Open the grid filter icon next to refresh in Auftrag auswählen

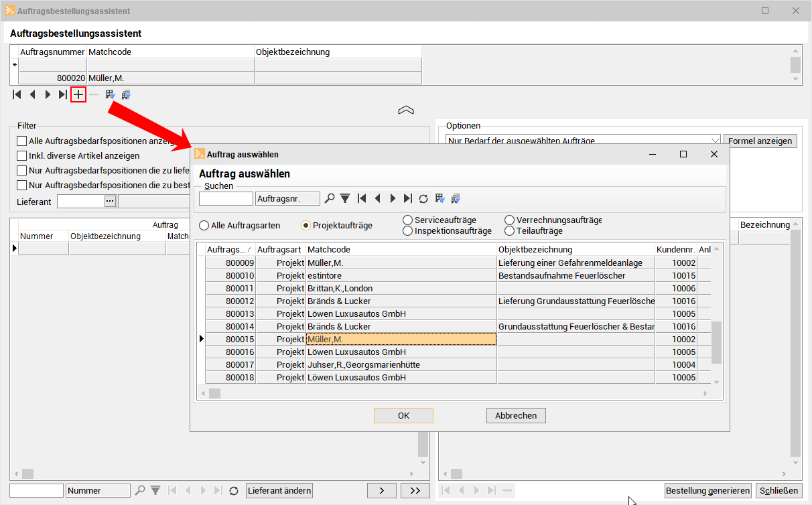click(439, 198)
